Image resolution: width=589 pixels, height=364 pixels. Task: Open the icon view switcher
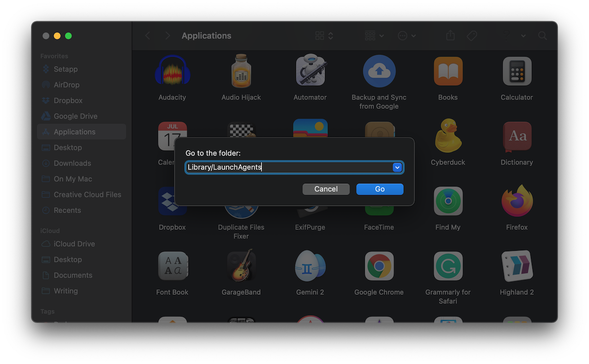click(324, 36)
